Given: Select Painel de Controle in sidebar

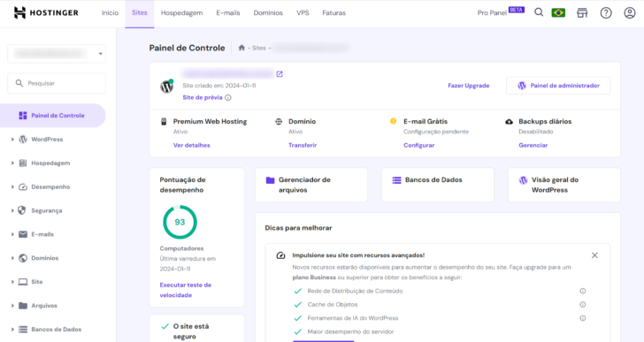Looking at the screenshot, I should [53, 116].
